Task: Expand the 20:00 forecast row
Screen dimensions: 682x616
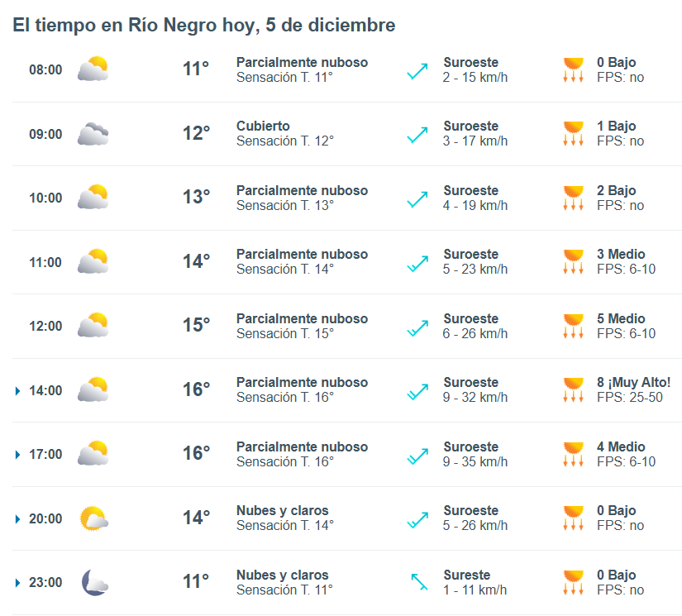Action: tap(18, 518)
